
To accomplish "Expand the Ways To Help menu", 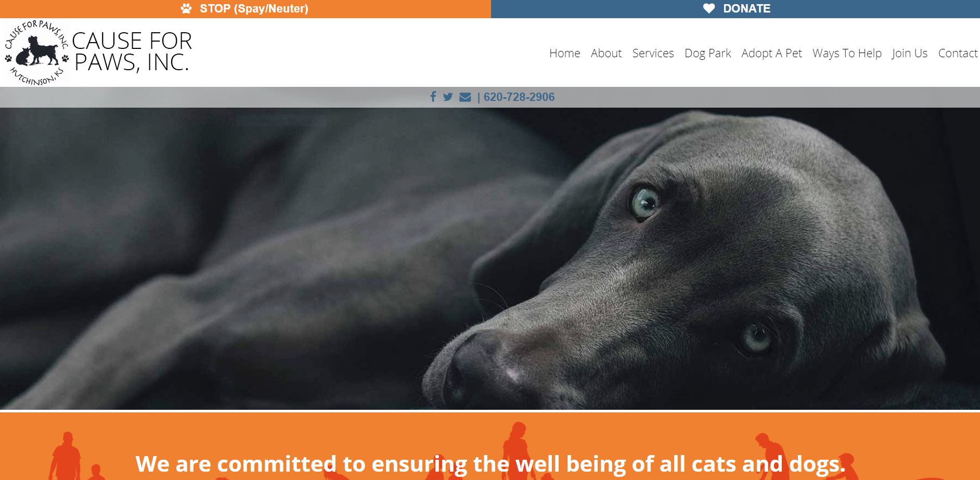I will (x=847, y=53).
